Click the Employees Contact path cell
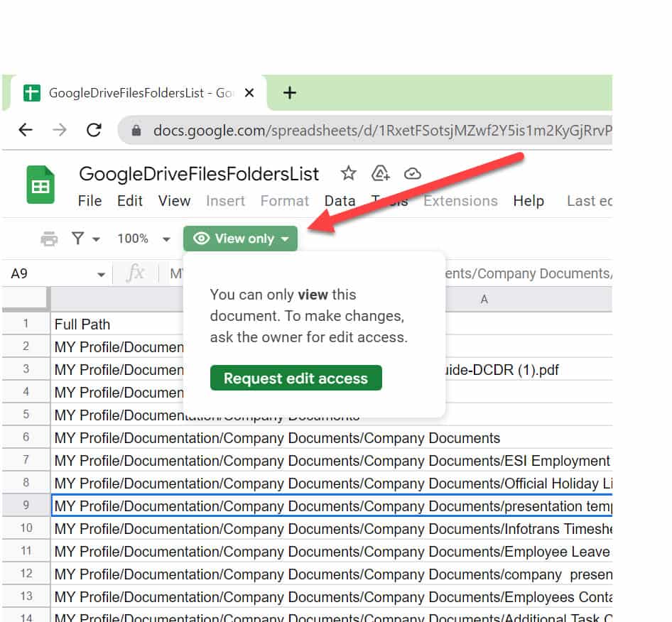The image size is (672, 622). (332, 596)
